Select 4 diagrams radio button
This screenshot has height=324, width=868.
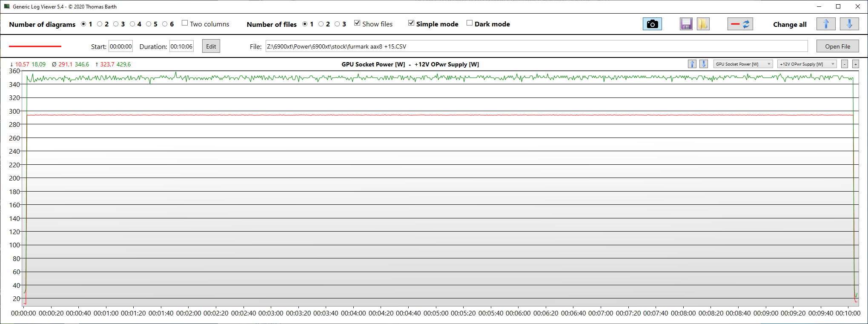[x=132, y=24]
